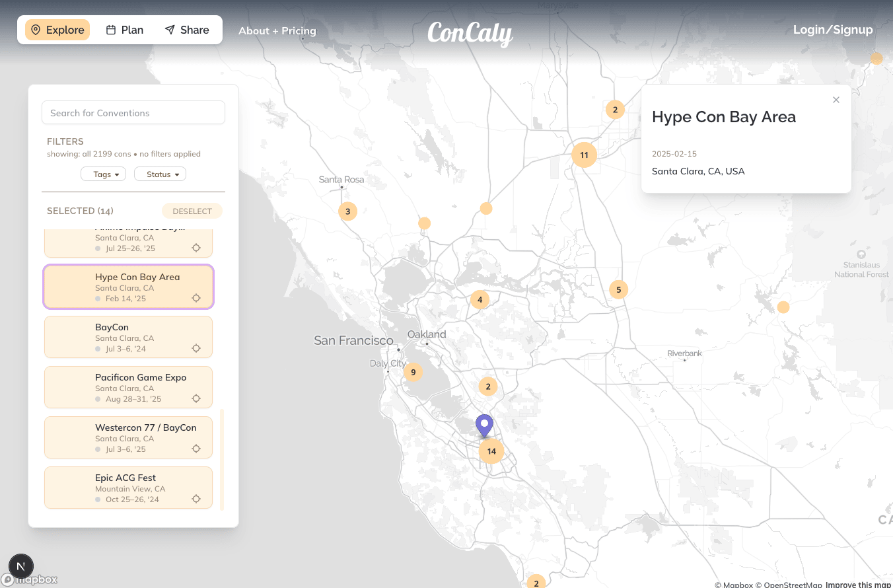This screenshot has height=588, width=893.
Task: Pick the Epic ACG Fest card
Action: coord(129,488)
